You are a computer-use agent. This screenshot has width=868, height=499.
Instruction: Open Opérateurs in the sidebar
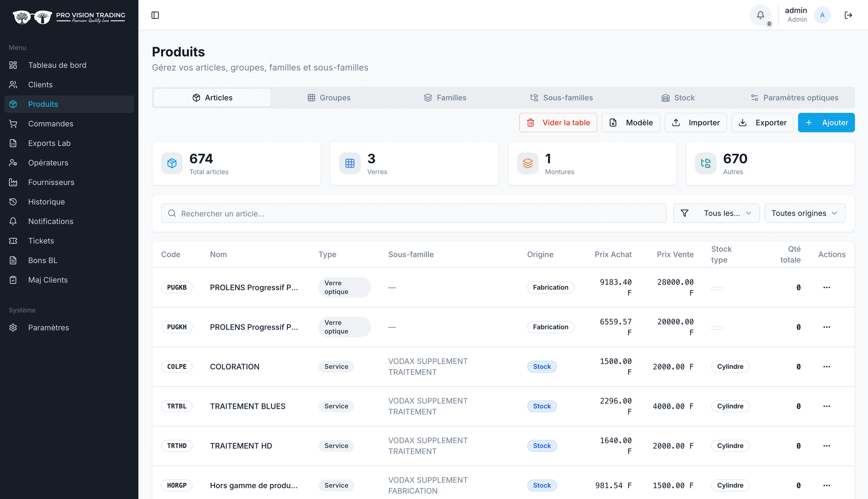(x=69, y=163)
